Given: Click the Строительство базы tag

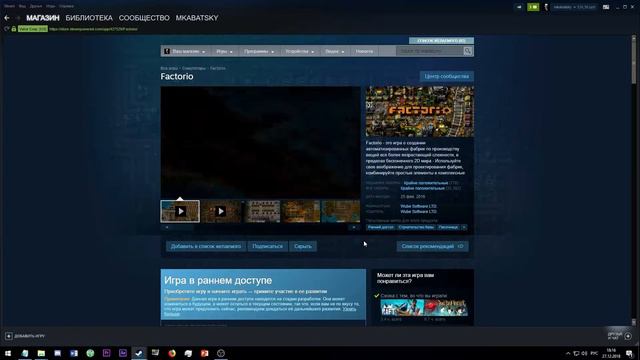Looking at the screenshot, I should tap(416, 227).
